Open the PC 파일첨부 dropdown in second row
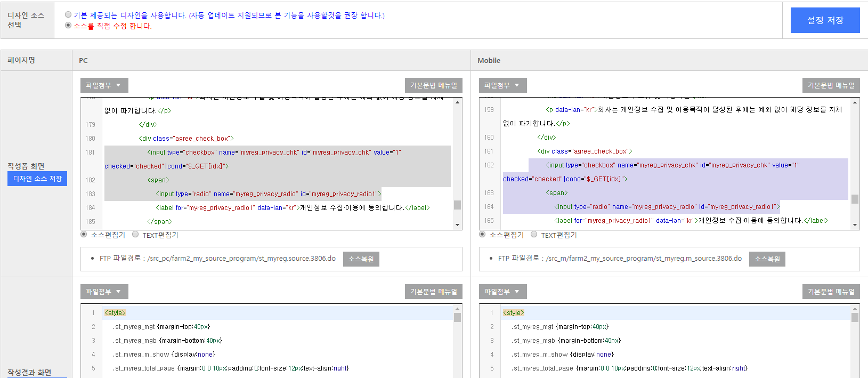 [104, 292]
